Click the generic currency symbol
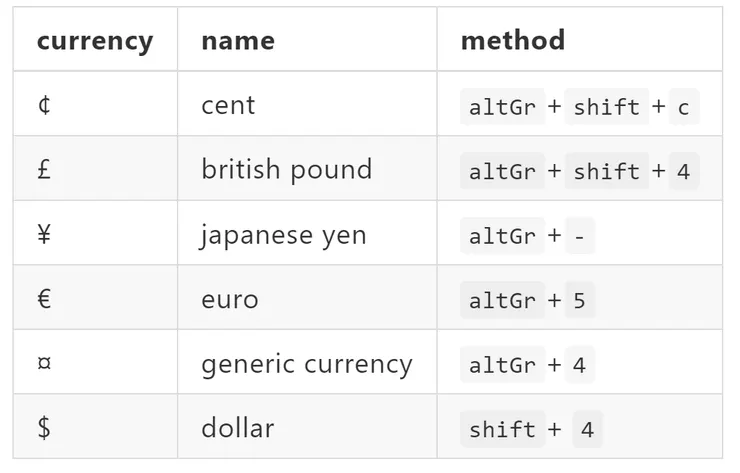The image size is (740, 473). (44, 364)
